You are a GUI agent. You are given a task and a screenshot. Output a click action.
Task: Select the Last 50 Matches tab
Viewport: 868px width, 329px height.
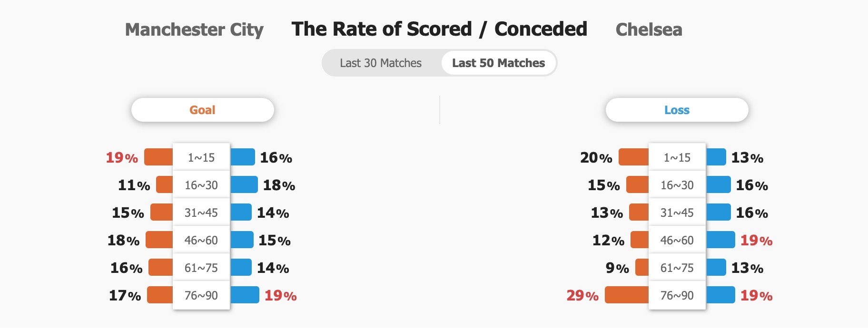click(498, 63)
